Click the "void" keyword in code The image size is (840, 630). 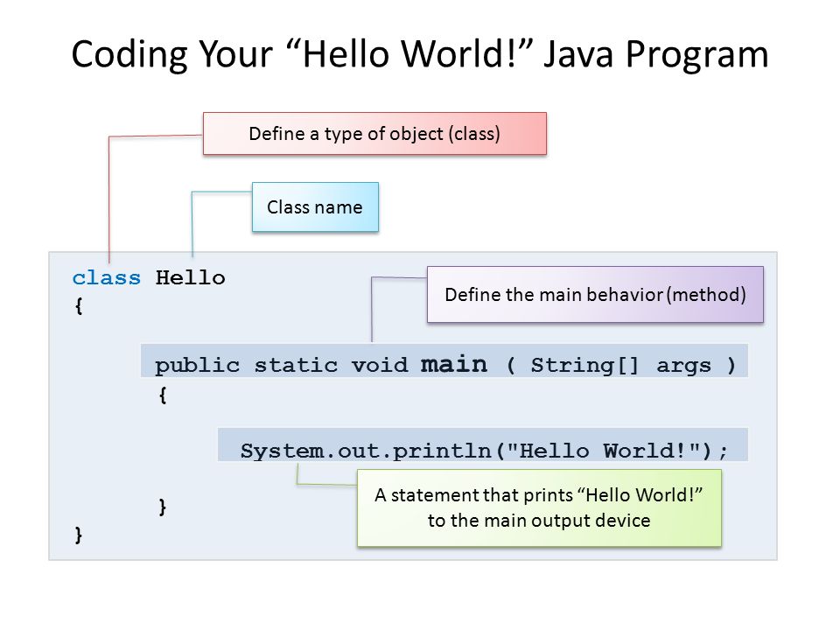tap(379, 366)
